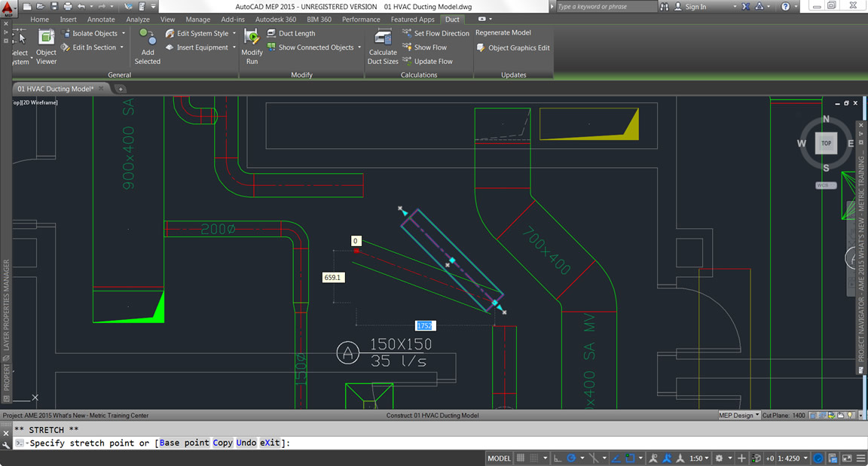Choose the Base point command option

184,443
